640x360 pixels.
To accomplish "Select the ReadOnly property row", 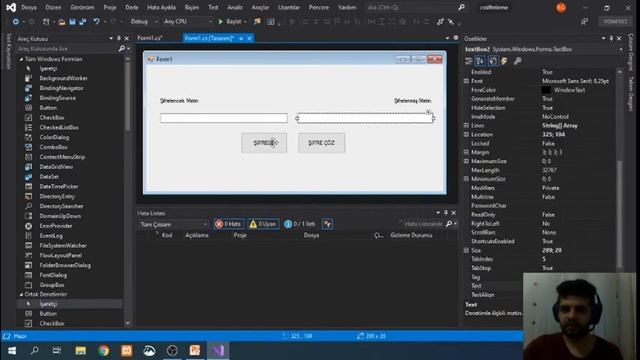I will tap(539, 214).
